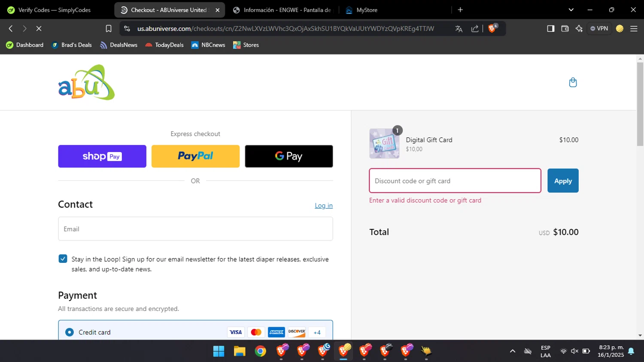Open the Wi-Fi network settings icon

click(563, 351)
